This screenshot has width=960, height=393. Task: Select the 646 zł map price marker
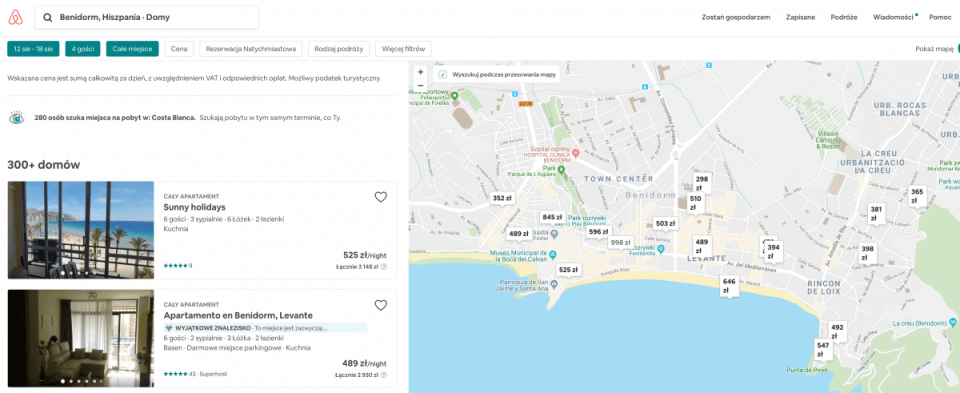coord(729,286)
